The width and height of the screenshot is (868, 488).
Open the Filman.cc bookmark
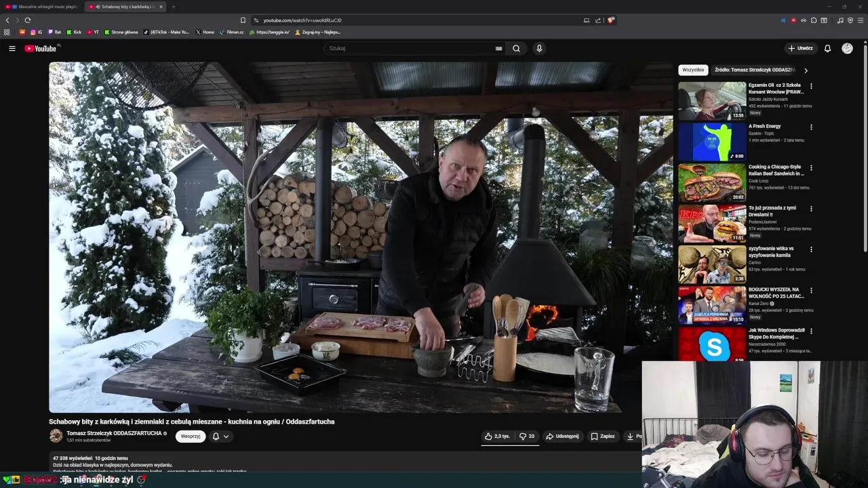pyautogui.click(x=231, y=32)
